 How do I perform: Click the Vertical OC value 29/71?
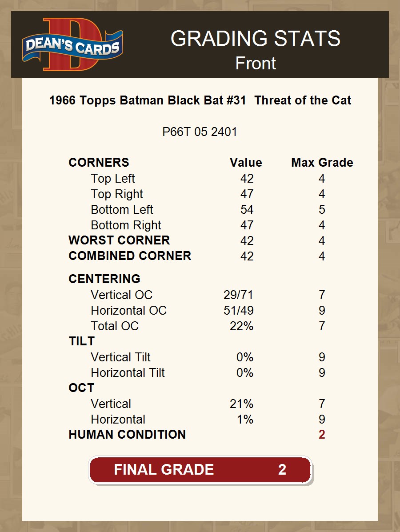[x=238, y=295]
